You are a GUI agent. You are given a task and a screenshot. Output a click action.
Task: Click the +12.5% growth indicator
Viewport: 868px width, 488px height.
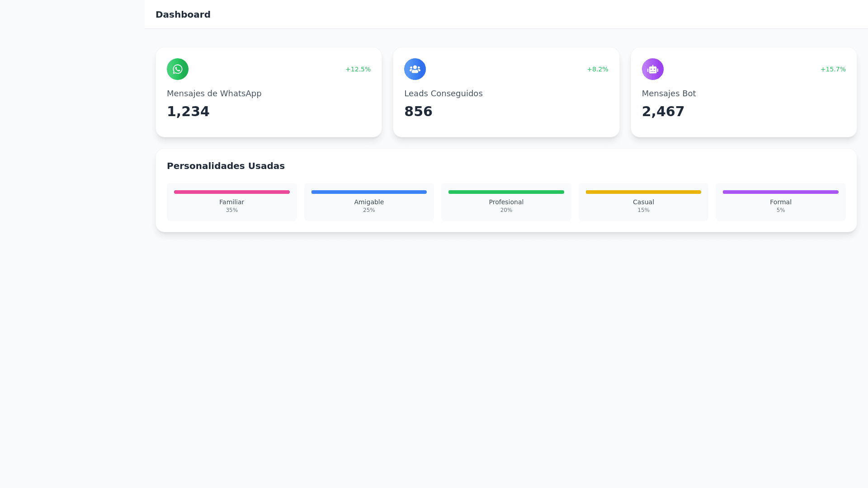358,69
